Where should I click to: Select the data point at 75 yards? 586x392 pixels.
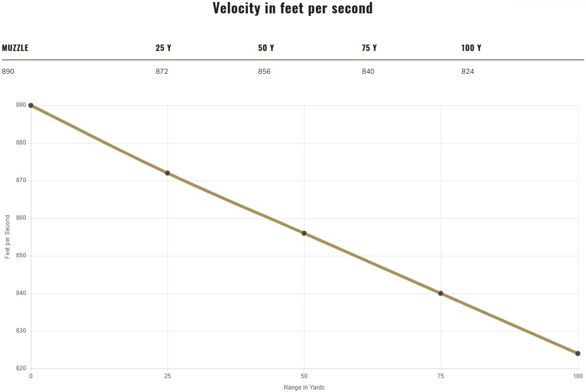pyautogui.click(x=440, y=294)
